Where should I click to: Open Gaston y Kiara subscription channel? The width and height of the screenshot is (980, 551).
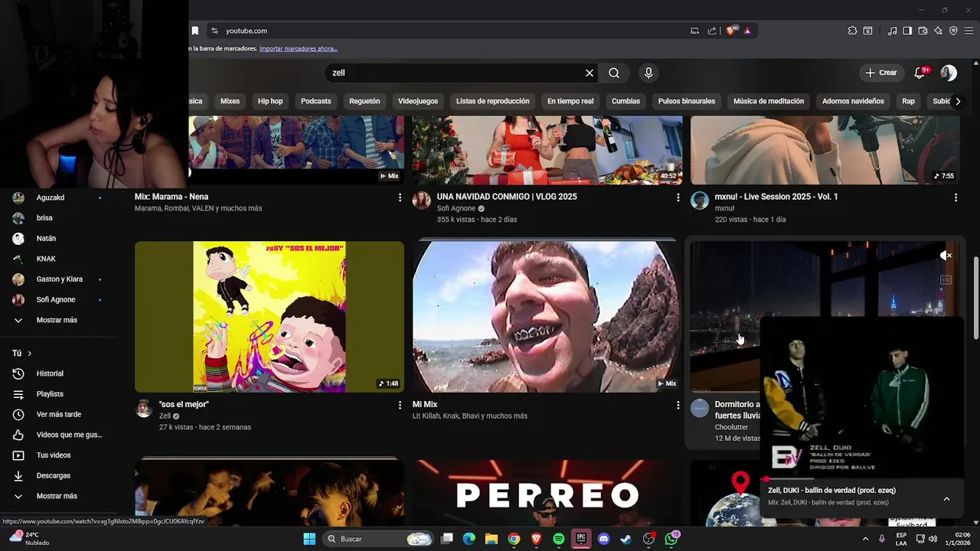pyautogui.click(x=61, y=279)
